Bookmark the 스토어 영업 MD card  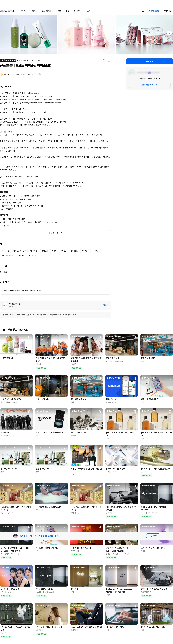pos(64,378)
